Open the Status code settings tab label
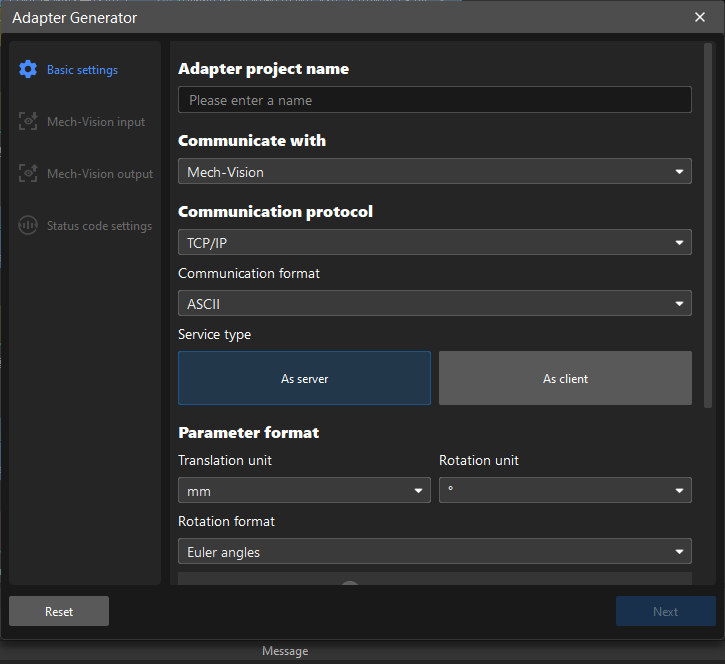Image resolution: width=725 pixels, height=664 pixels. pos(99,226)
